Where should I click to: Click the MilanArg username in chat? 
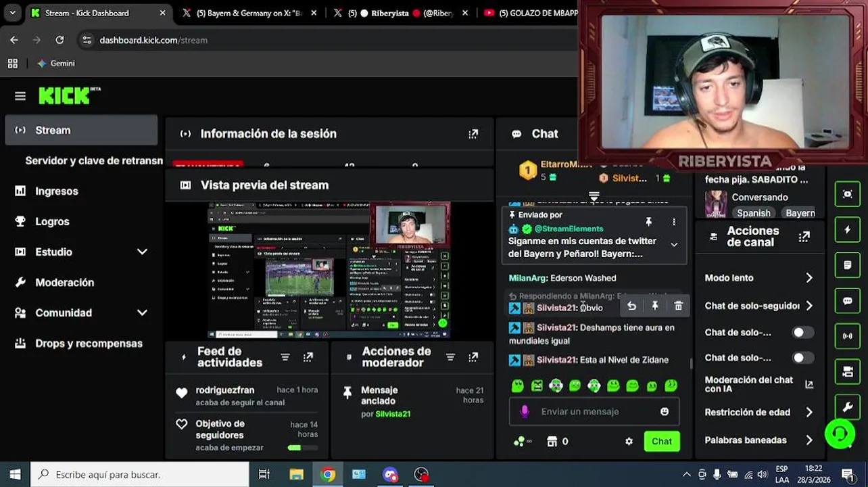click(x=528, y=278)
